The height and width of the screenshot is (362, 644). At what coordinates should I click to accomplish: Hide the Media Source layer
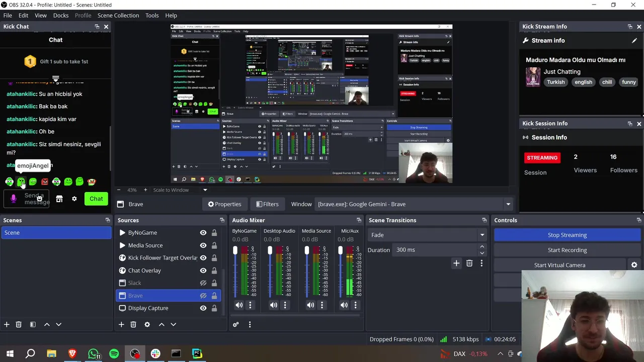coord(203,245)
